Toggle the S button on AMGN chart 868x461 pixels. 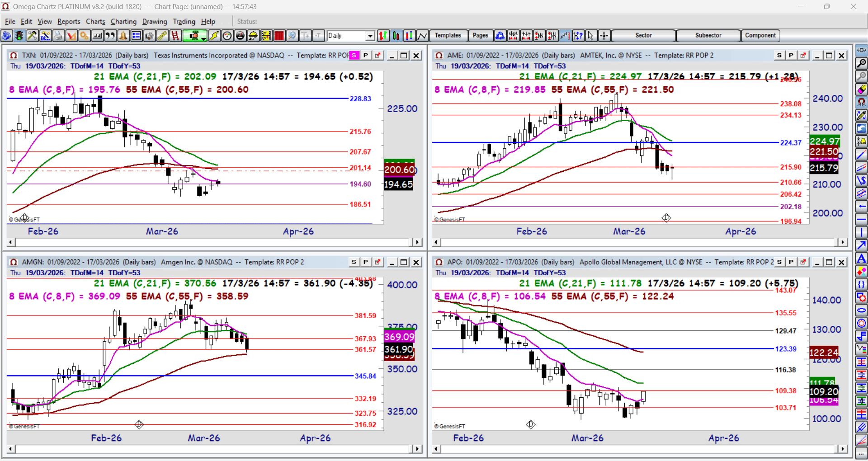[x=354, y=262]
